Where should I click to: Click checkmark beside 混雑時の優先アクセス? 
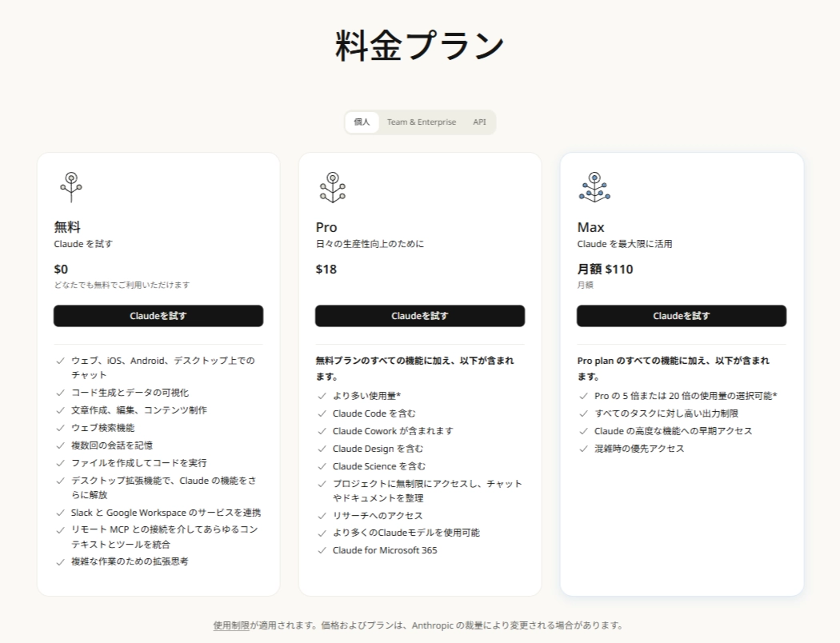[x=583, y=449]
